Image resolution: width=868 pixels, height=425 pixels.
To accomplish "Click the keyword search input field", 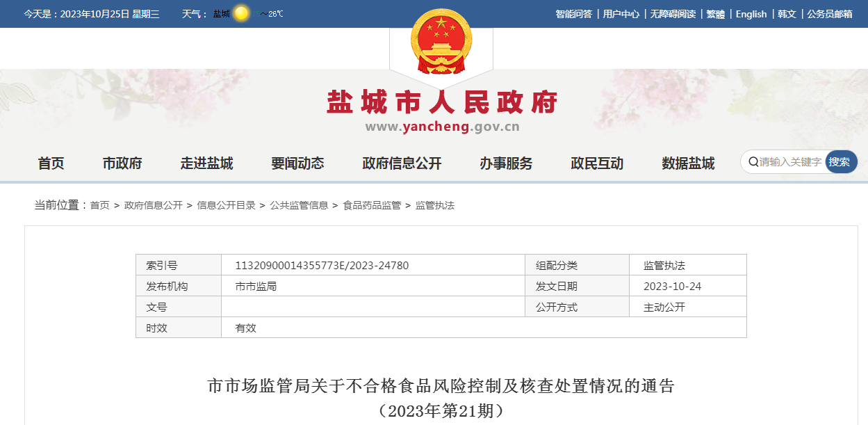I will click(x=791, y=161).
